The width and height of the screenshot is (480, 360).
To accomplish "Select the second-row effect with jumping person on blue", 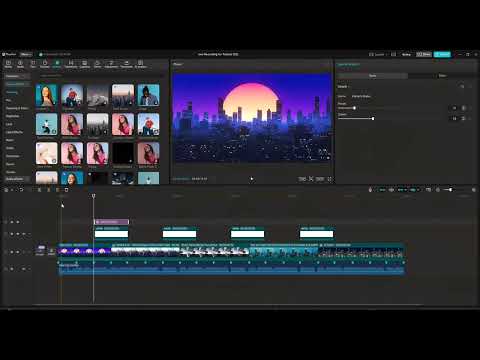I will click(x=47, y=124).
